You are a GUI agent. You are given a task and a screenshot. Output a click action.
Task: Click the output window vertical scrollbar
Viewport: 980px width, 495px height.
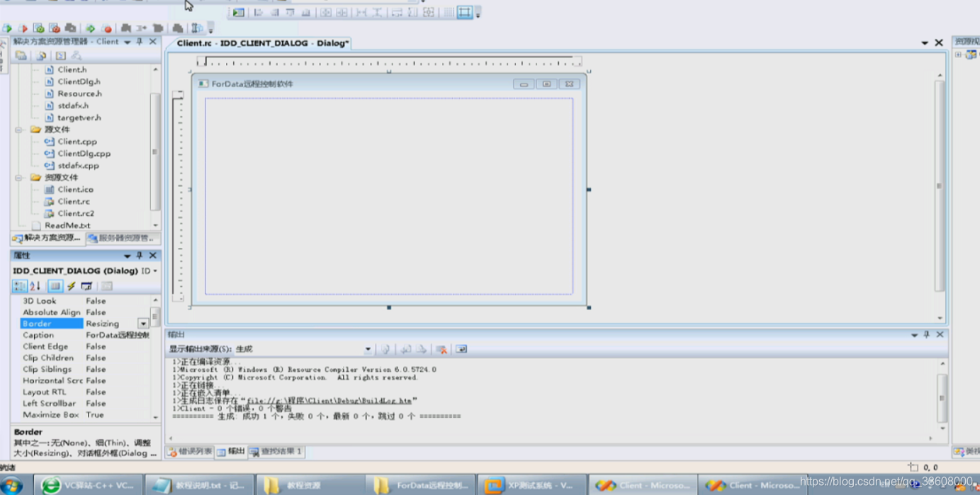942,397
